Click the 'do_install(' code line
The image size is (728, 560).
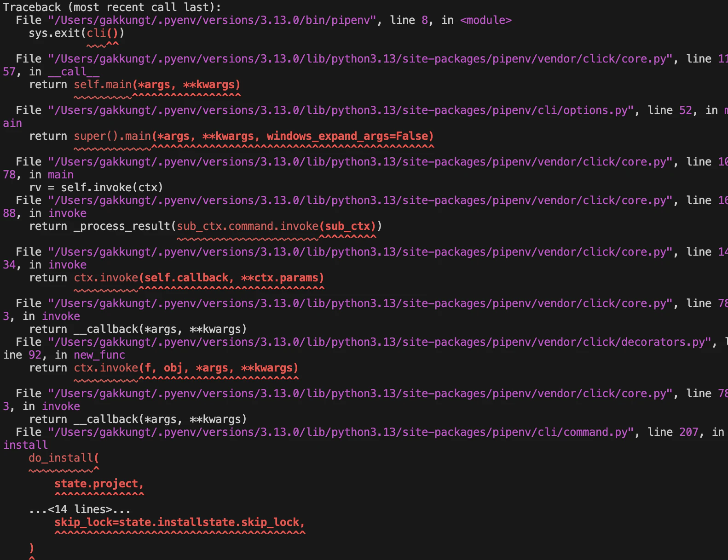point(64,458)
